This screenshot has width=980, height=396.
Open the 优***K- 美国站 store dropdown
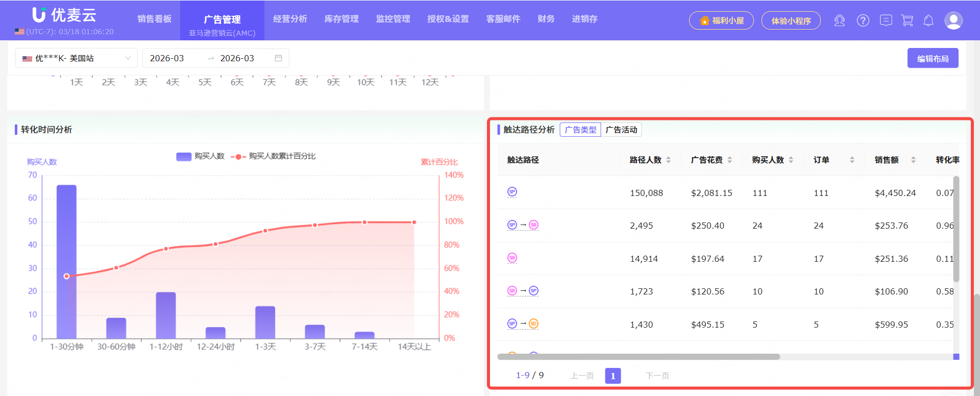tap(77, 58)
